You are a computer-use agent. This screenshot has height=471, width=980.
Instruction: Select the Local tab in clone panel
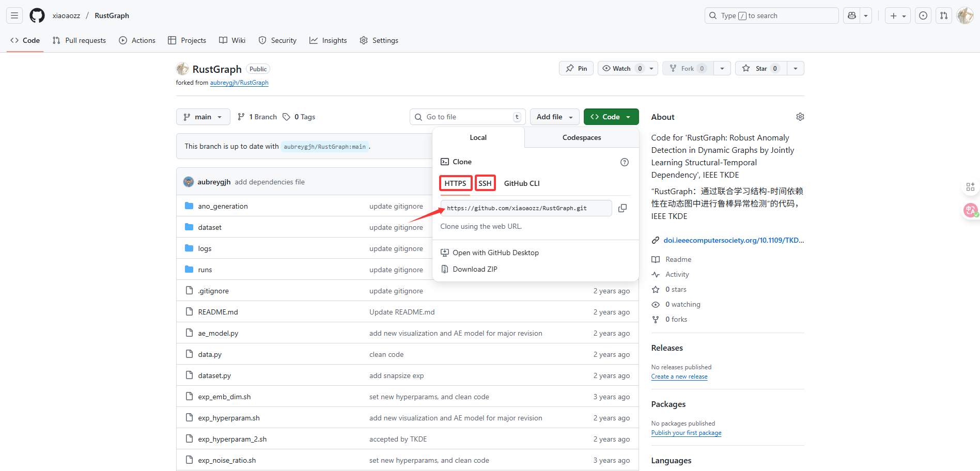click(x=478, y=137)
